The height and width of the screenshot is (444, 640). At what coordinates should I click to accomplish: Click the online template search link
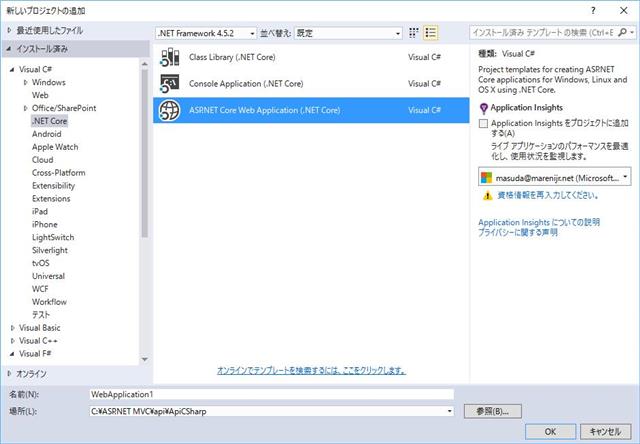[x=311, y=370]
